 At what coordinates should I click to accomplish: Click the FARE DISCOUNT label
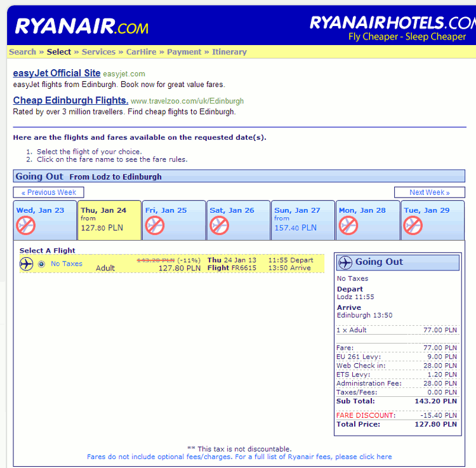[x=366, y=415]
